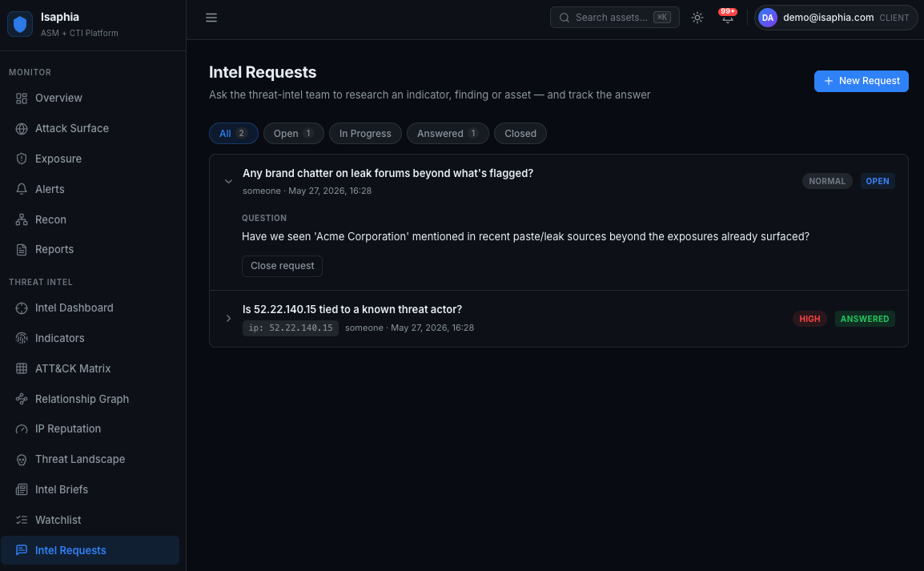Click the Threat Landscape skull icon
This screenshot has width=924, height=571.
(x=22, y=460)
